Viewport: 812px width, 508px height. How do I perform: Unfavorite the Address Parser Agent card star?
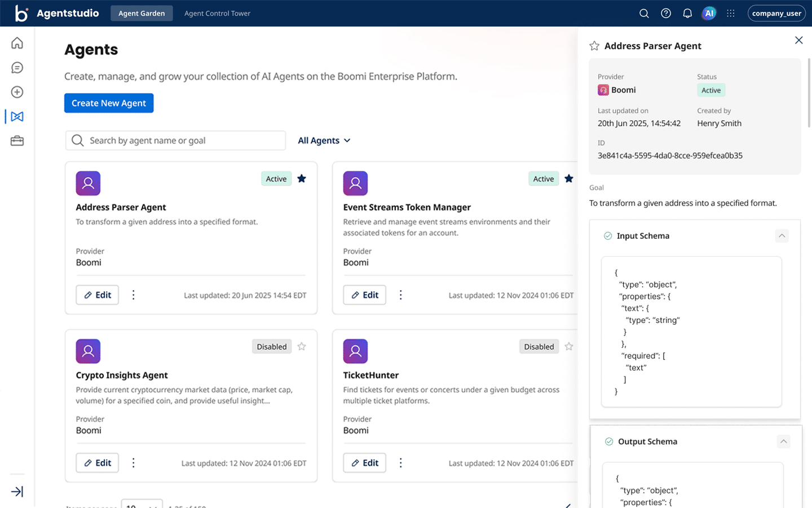(302, 179)
